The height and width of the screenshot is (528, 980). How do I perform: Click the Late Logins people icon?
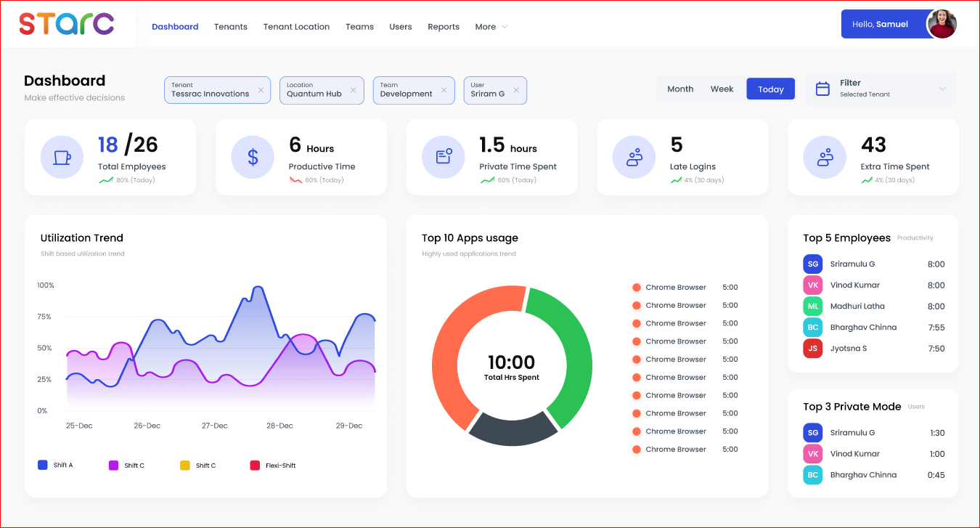(634, 157)
